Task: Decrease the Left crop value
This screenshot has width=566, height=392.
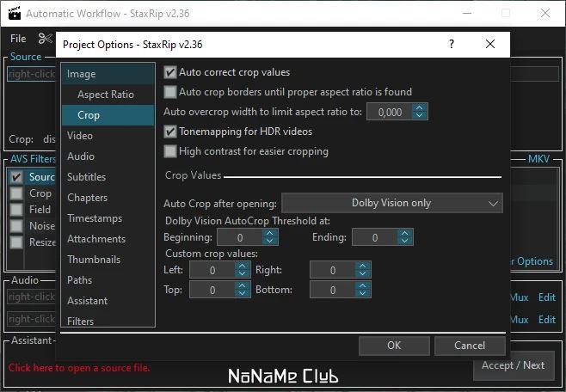Action: point(243,273)
